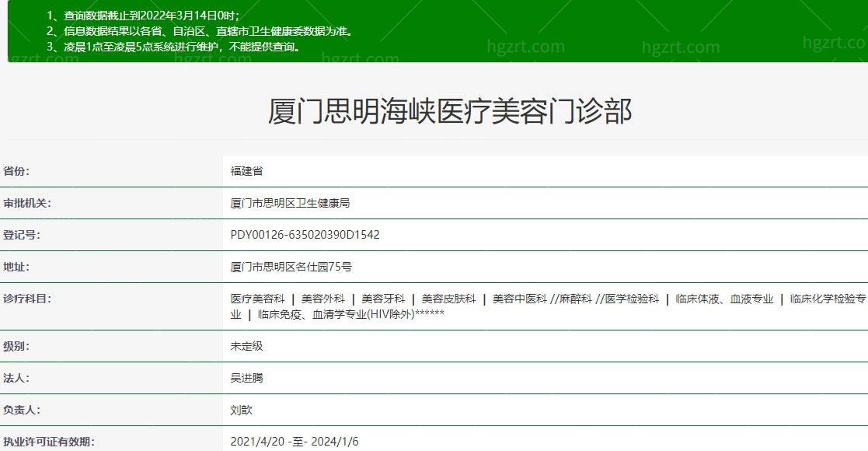Click the 未定级 value

click(246, 346)
